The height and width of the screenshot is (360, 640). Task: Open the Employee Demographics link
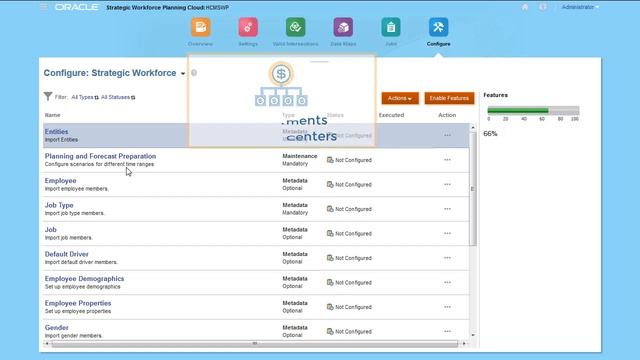(x=84, y=278)
